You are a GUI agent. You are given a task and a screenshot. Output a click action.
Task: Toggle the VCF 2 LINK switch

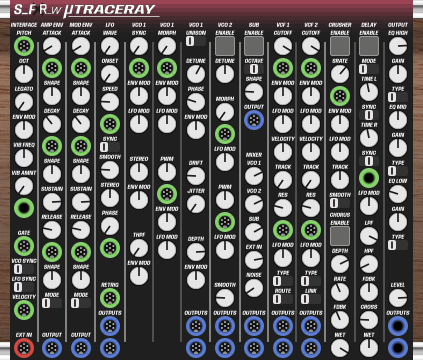coord(311,299)
